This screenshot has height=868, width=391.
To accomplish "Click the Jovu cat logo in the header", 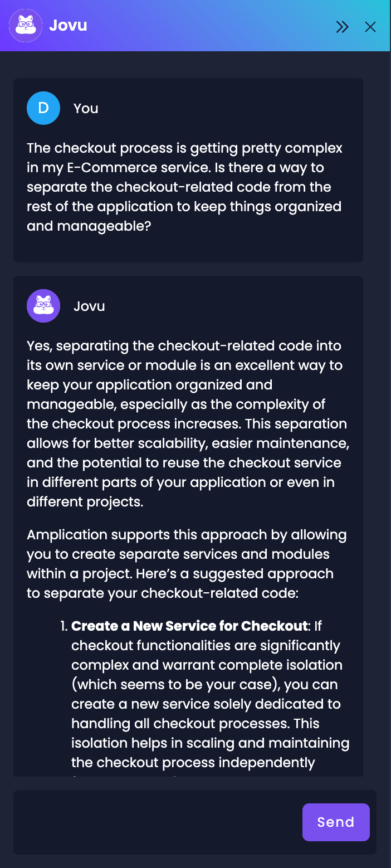I will (x=26, y=25).
